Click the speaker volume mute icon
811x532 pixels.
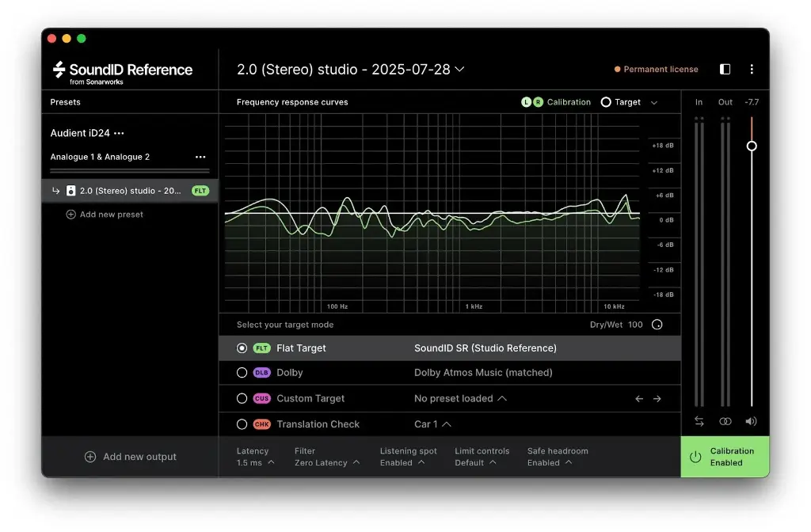coord(751,421)
